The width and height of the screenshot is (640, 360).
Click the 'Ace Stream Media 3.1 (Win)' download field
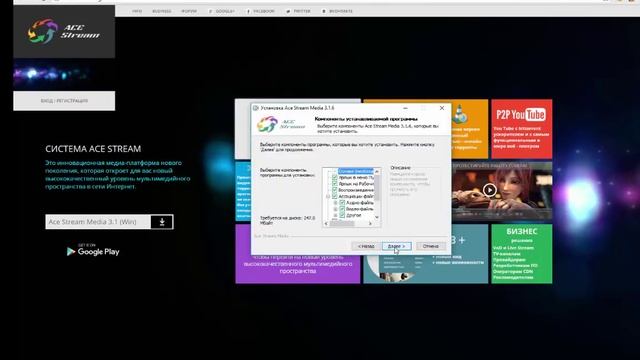(x=98, y=222)
